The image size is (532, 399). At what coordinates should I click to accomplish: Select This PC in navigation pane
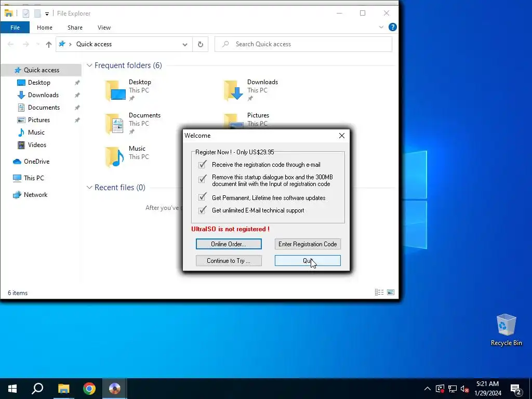34,178
